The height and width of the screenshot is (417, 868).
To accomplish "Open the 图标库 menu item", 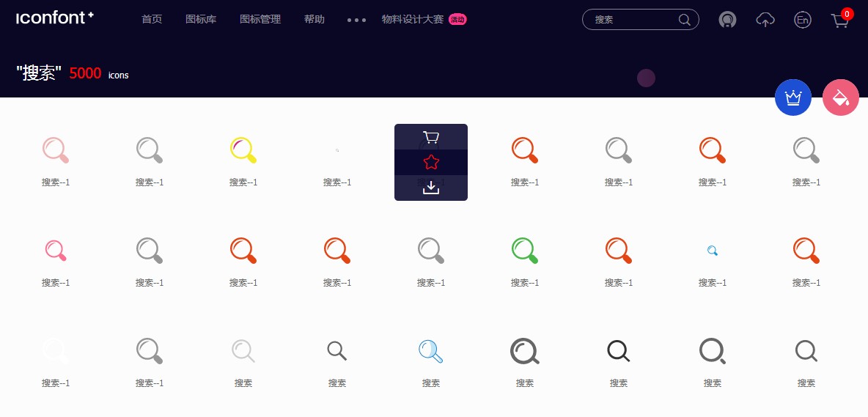I will click(x=201, y=19).
